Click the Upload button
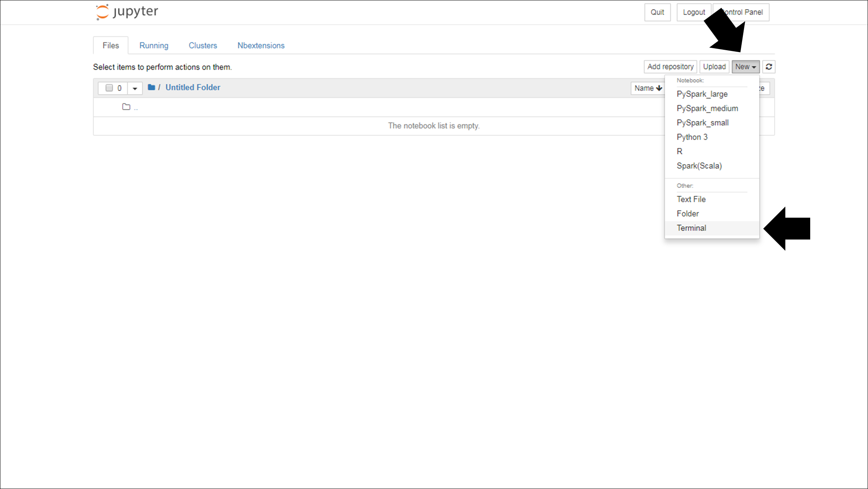 point(714,67)
